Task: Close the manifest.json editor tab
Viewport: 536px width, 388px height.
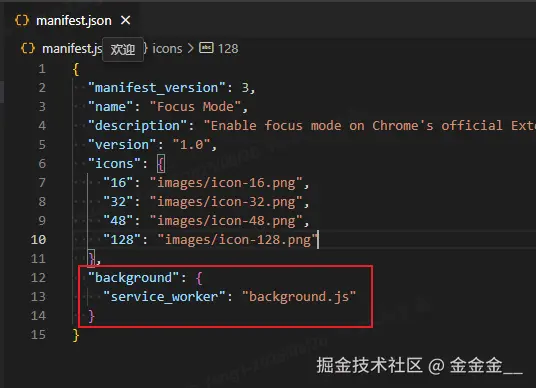Action: coord(125,21)
